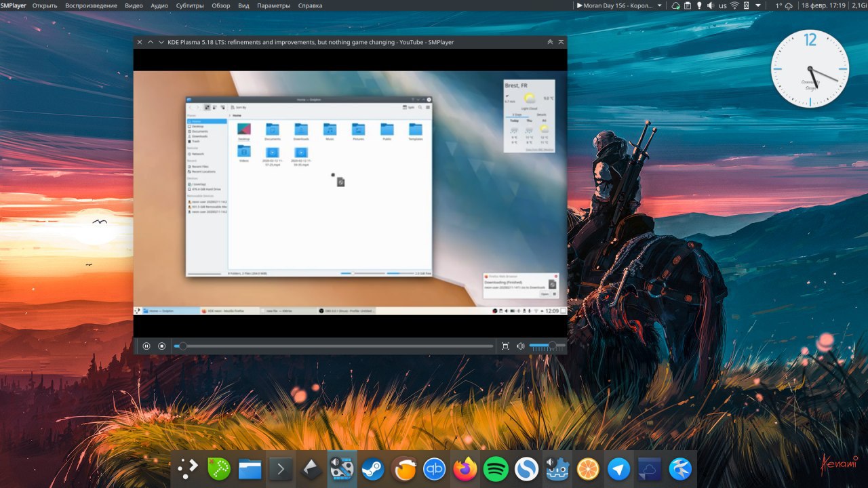Click the Moran Day 156 media player widget
This screenshot has width=868, height=488.
pos(615,5)
